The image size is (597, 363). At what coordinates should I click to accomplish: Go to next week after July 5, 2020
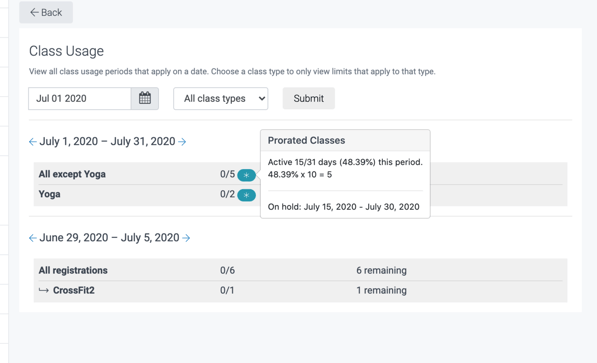[x=186, y=238]
